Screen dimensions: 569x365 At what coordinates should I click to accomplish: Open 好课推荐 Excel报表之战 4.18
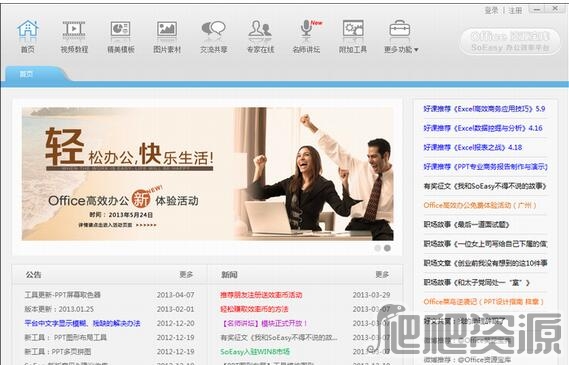tap(472, 147)
